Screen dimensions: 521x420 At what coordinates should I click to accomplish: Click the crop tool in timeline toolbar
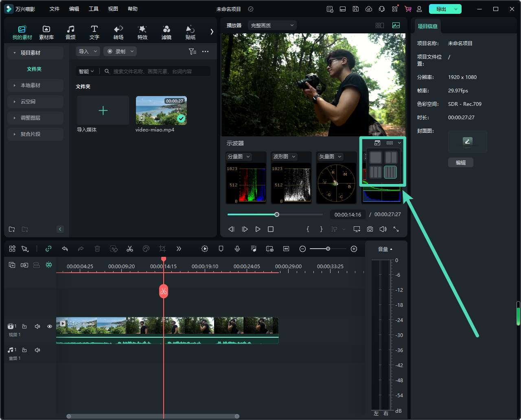pos(162,249)
